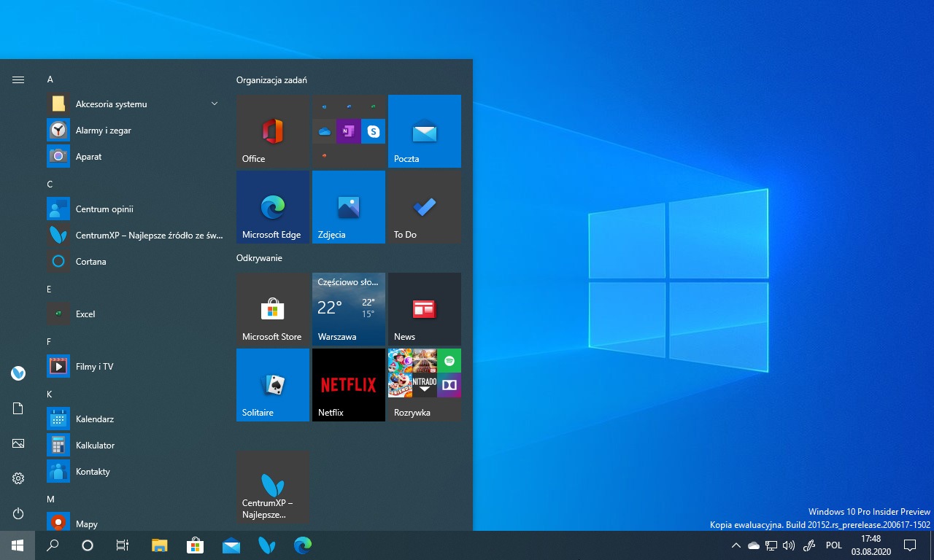This screenshot has width=934, height=560.
Task: Open the News tile
Action: tap(425, 309)
